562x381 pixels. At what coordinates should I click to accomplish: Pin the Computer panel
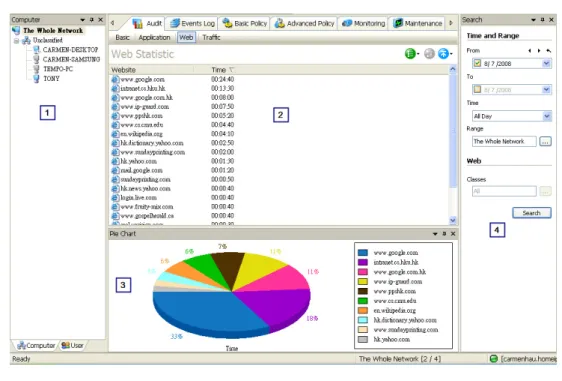click(92, 20)
